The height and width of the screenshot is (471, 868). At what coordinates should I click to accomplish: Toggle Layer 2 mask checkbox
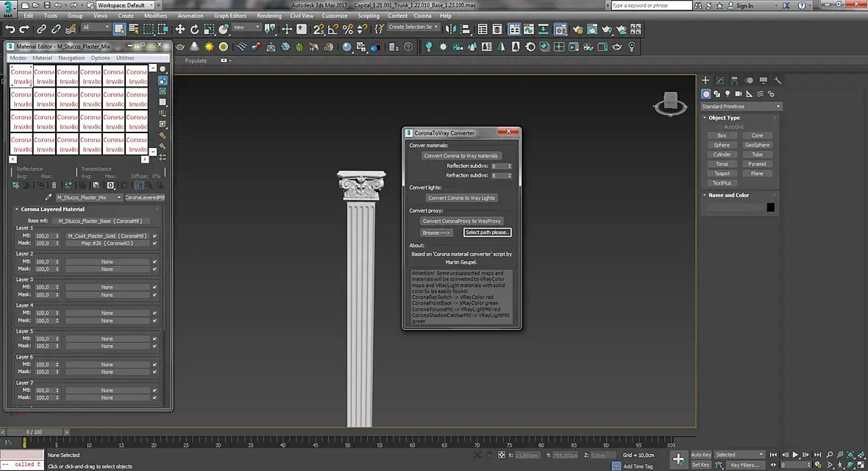click(x=154, y=269)
